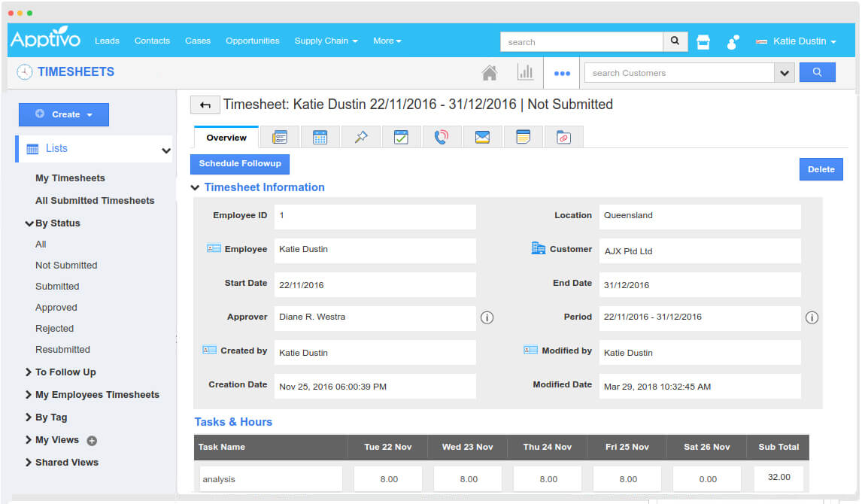
Task: Click the Schedule Followup button
Action: coord(240,164)
